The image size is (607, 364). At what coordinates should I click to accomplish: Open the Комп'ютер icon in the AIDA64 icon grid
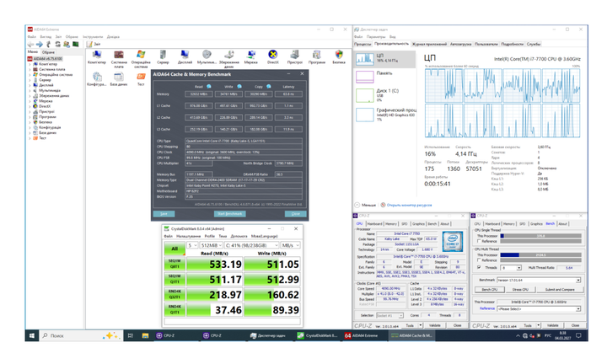coord(97,55)
